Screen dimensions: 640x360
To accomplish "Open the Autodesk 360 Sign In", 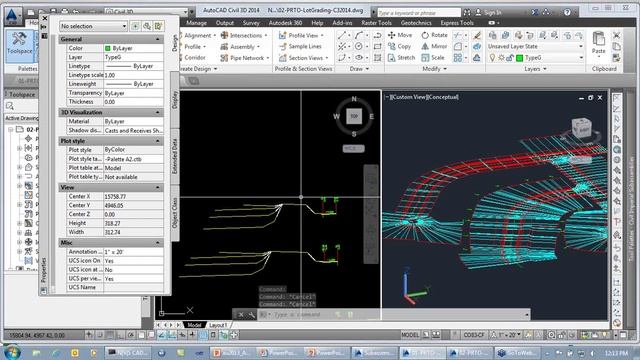I will [488, 13].
